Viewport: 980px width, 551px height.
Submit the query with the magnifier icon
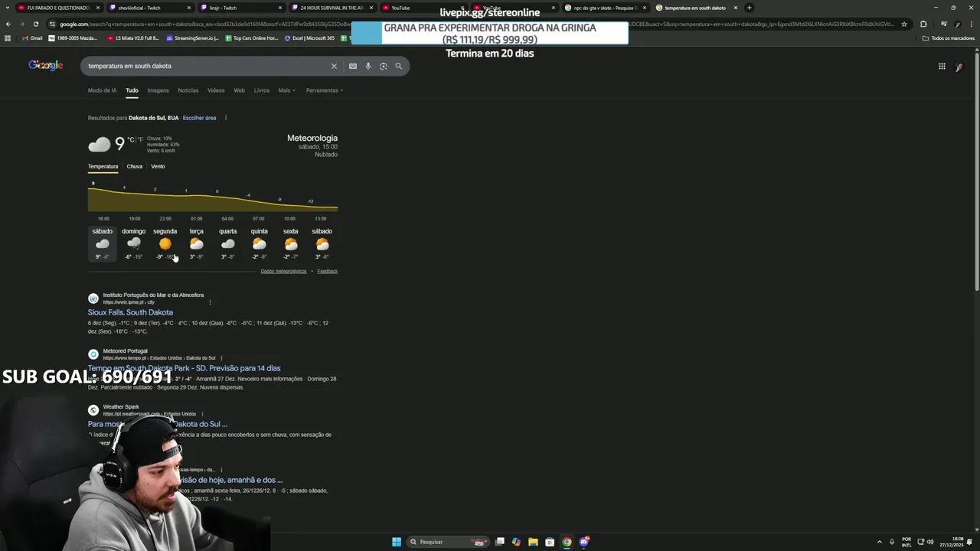coord(398,66)
